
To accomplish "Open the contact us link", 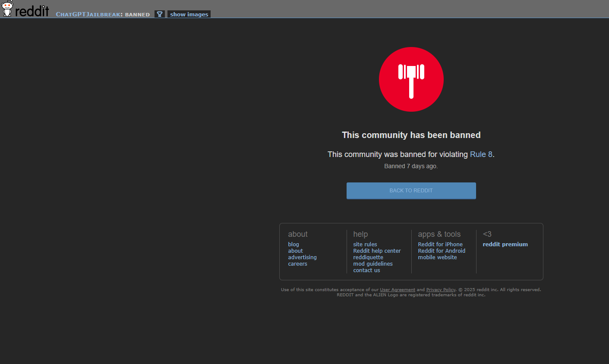I will pos(367,270).
